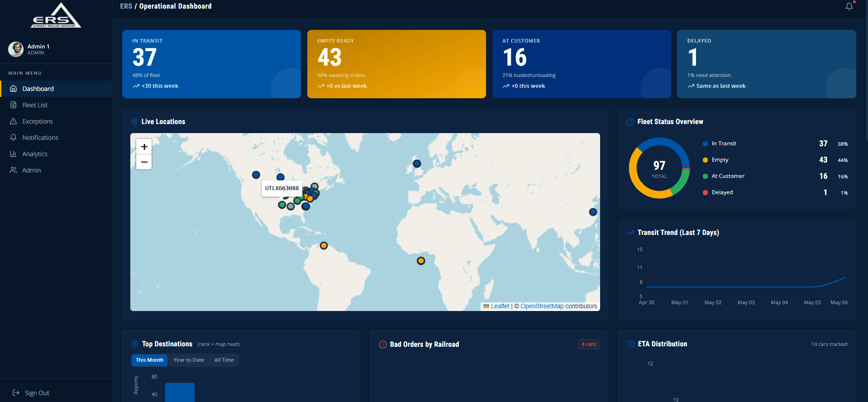
Task: Click the ETA Distribution clock icon
Action: 630,344
